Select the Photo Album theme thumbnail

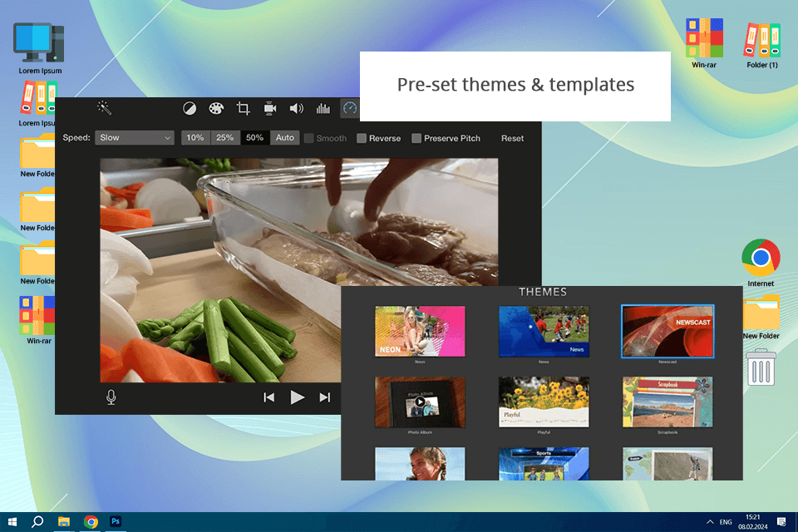[420, 401]
